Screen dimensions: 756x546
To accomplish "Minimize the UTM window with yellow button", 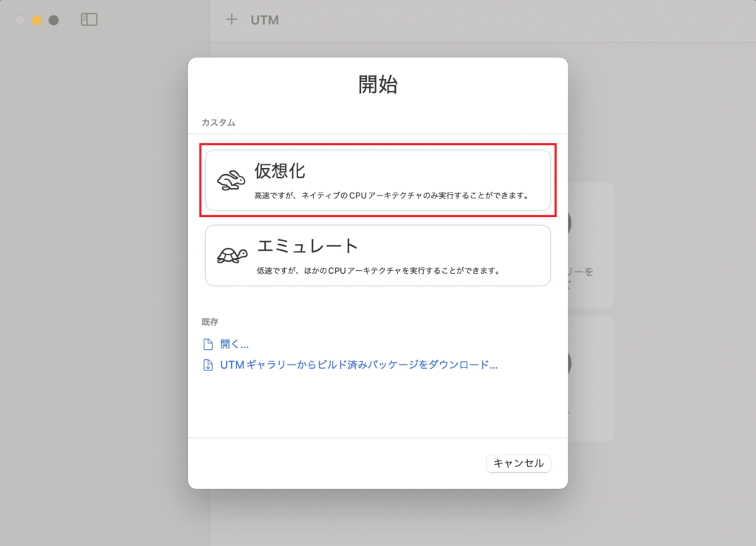I will 37,20.
